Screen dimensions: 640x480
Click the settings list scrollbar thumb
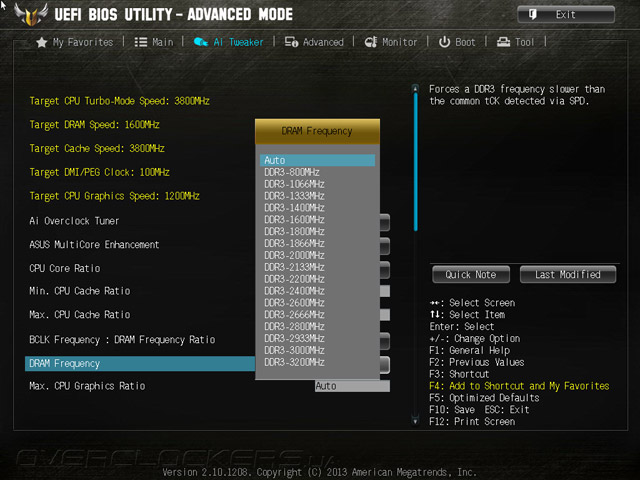[416, 162]
